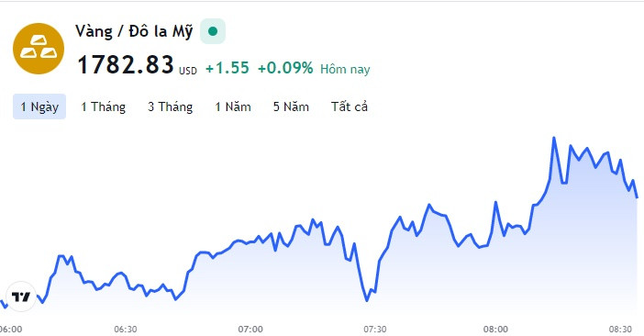
Task: Click the green market status dot
Action: [x=213, y=31]
